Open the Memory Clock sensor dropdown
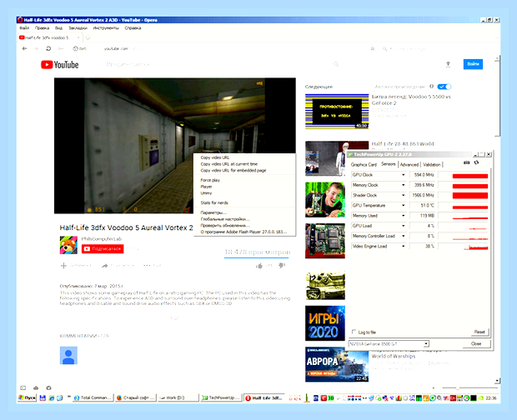The height and width of the screenshot is (420, 517). [403, 185]
